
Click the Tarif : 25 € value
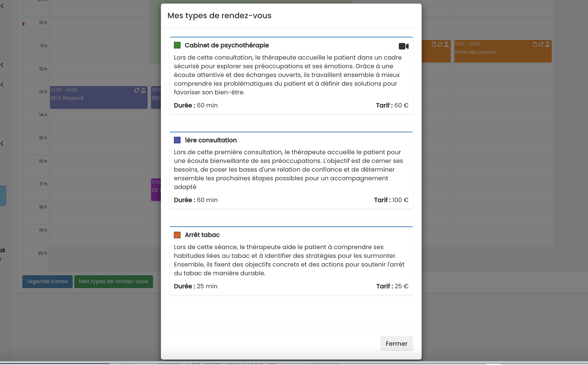click(392, 286)
